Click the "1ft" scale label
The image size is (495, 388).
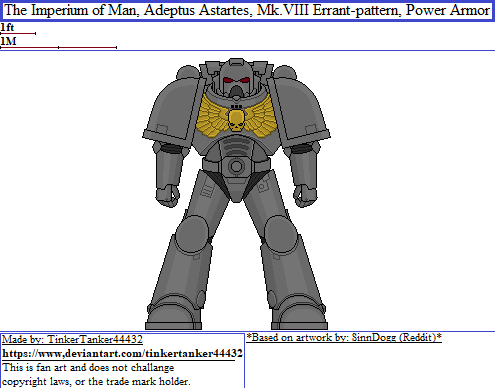click(7, 27)
